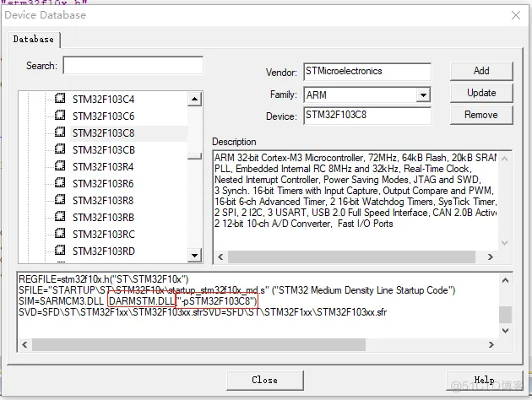
Task: Click into the Search input field
Action: pos(133,65)
